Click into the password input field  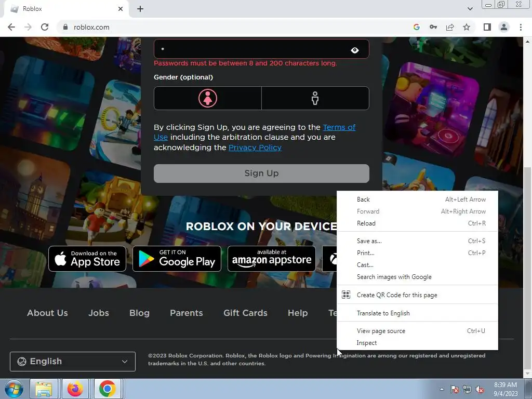pyautogui.click(x=261, y=49)
